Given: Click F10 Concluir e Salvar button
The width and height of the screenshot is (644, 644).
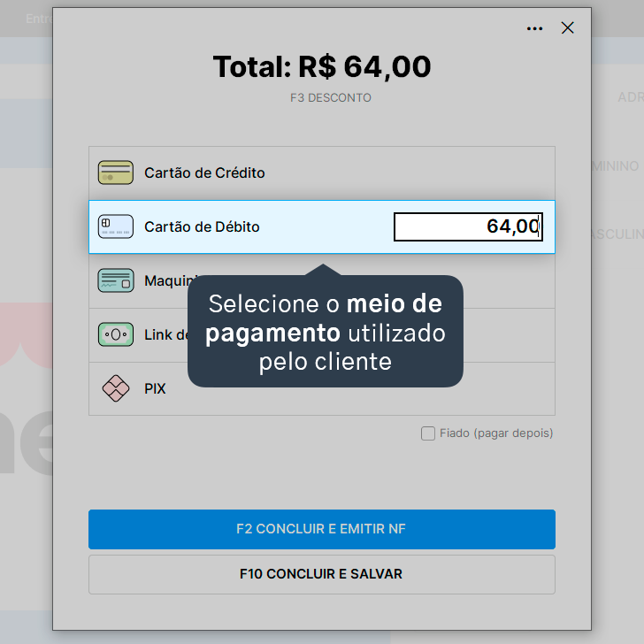Looking at the screenshot, I should [x=322, y=574].
